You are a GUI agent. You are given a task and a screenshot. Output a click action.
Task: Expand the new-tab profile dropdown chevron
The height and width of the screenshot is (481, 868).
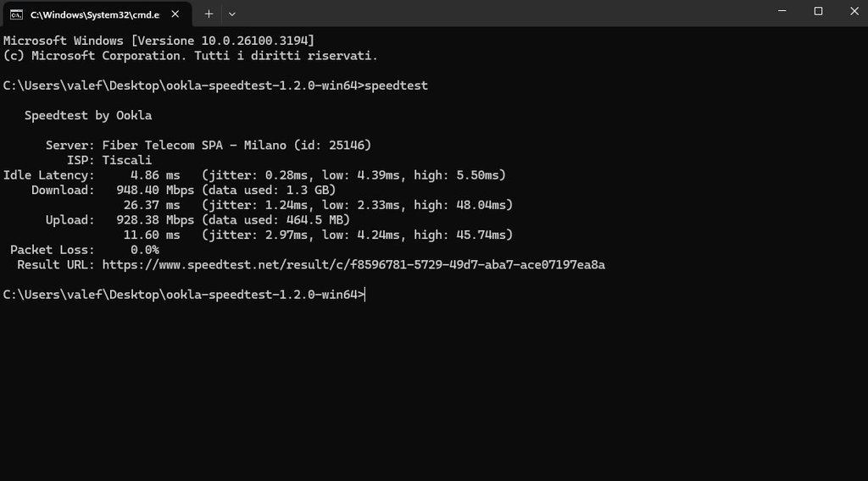232,14
